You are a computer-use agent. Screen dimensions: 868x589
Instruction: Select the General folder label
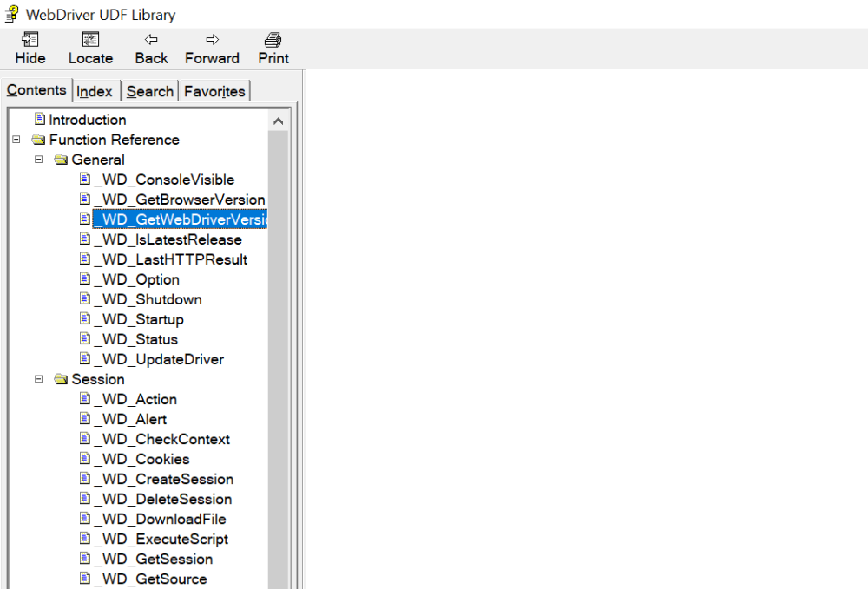point(98,160)
